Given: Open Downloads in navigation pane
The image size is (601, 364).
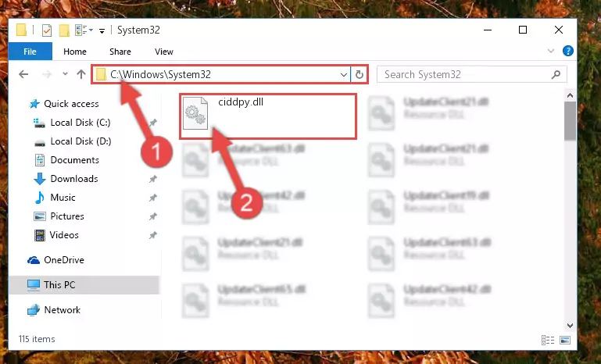Looking at the screenshot, I should pyautogui.click(x=74, y=179).
